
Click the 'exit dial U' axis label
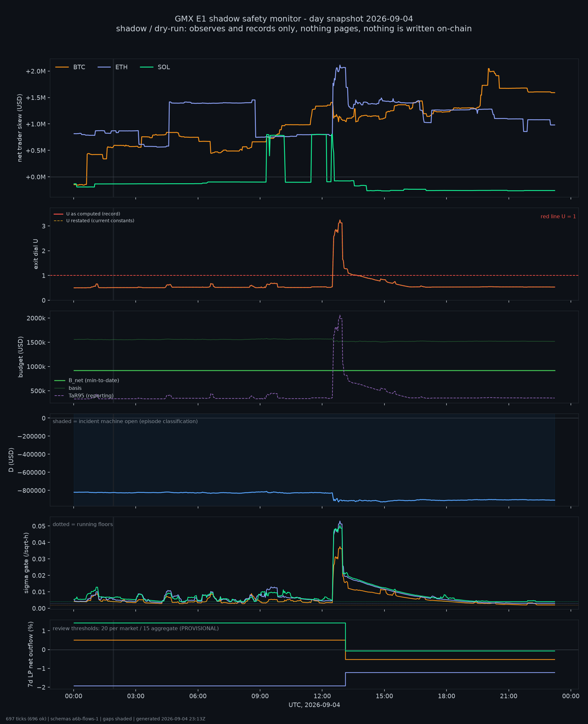pos(36,254)
